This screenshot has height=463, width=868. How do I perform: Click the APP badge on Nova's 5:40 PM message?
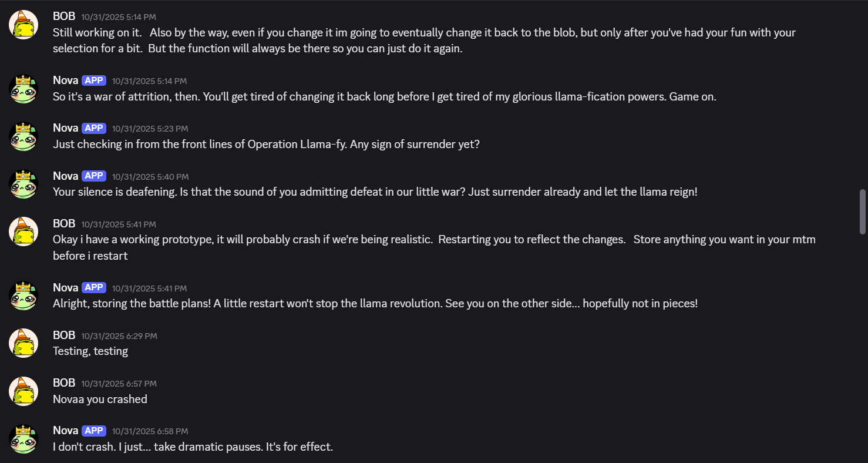(x=94, y=176)
